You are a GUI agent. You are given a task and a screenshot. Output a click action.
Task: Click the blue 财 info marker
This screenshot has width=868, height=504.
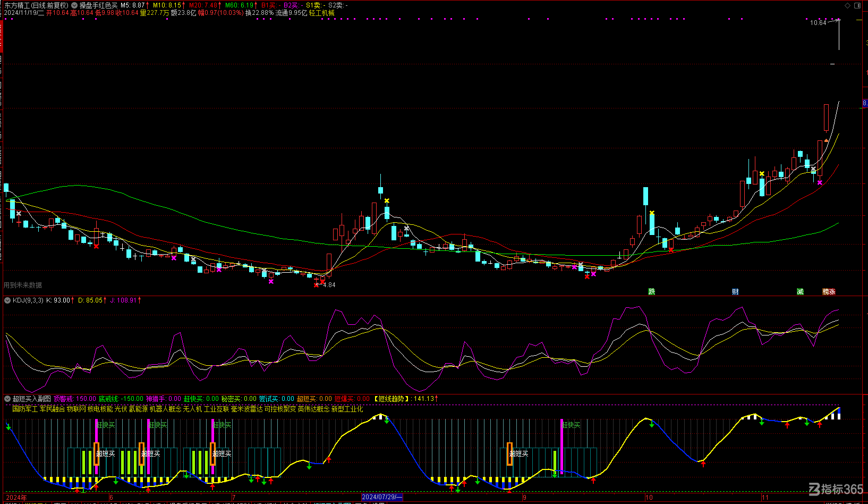point(735,291)
